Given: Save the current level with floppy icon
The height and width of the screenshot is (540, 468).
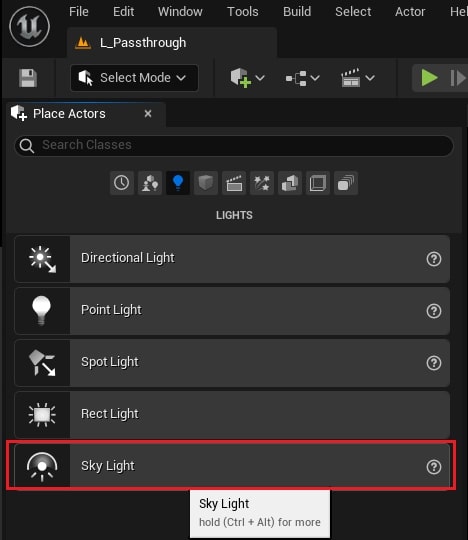Looking at the screenshot, I should [x=28, y=78].
